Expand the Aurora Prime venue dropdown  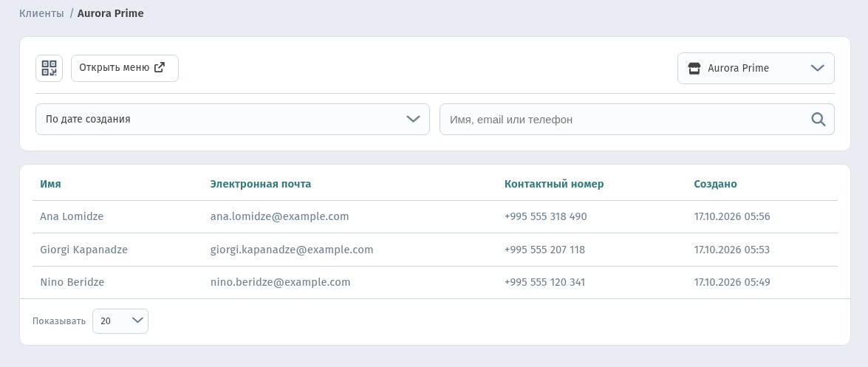[756, 68]
